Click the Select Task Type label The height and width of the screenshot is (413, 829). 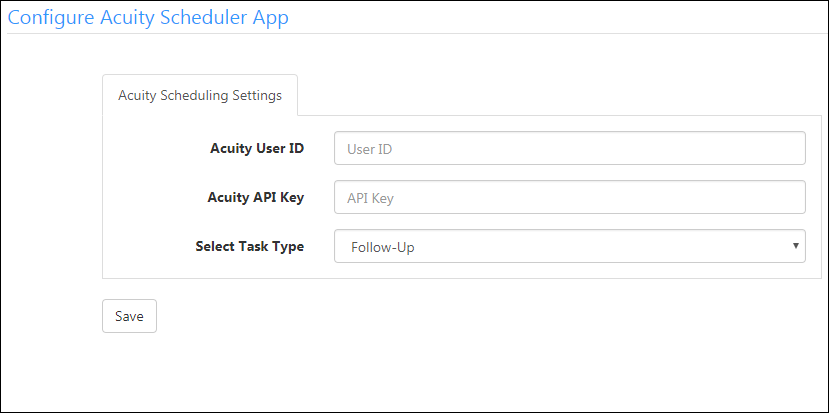[250, 246]
